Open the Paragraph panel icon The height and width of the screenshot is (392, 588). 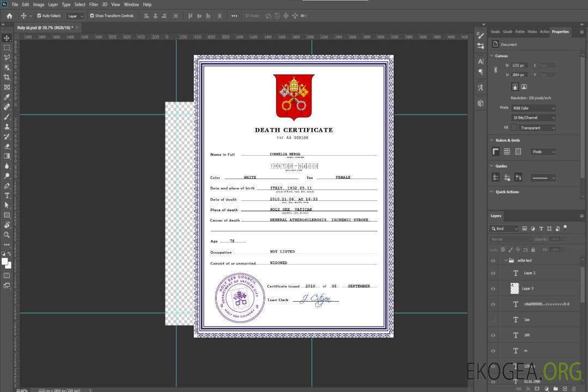coord(481,72)
